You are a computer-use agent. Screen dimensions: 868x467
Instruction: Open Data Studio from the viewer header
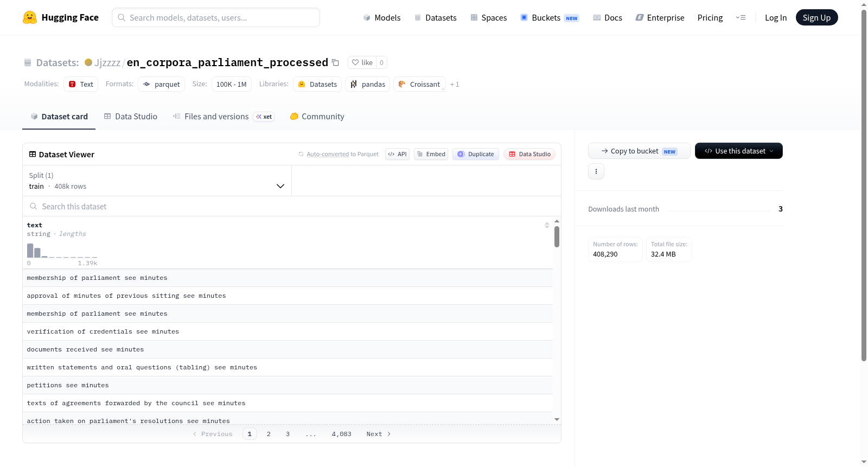coord(529,154)
